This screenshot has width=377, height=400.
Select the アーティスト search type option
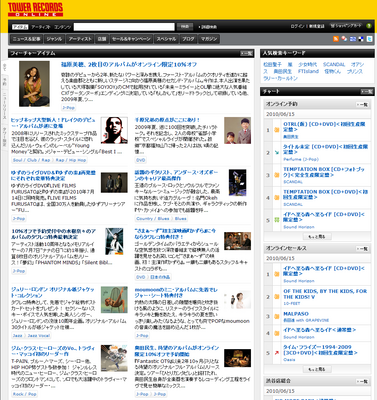pyautogui.click(x=41, y=27)
